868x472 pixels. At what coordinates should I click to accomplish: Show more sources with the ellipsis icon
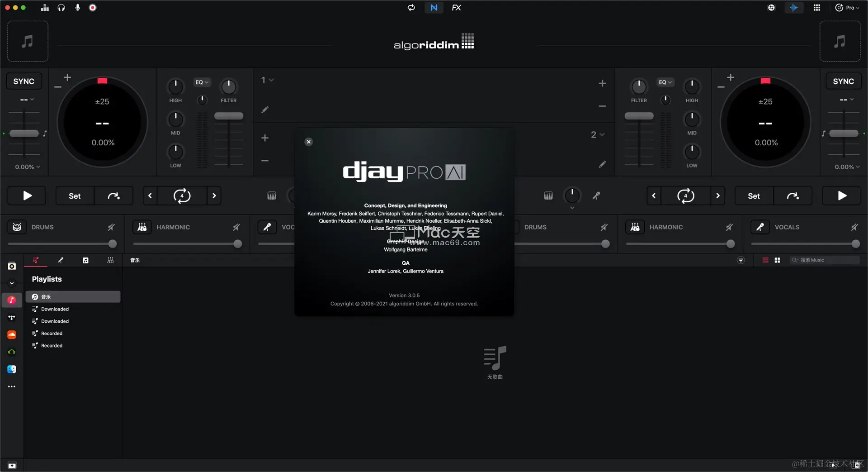coord(12,386)
